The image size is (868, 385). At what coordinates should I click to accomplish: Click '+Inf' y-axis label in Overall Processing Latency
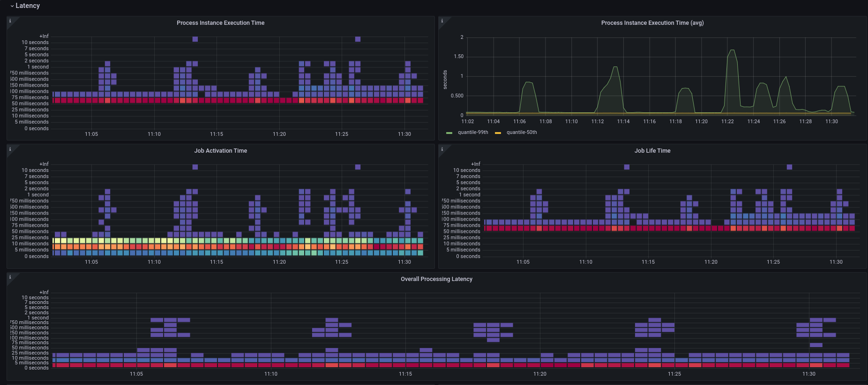(x=44, y=293)
